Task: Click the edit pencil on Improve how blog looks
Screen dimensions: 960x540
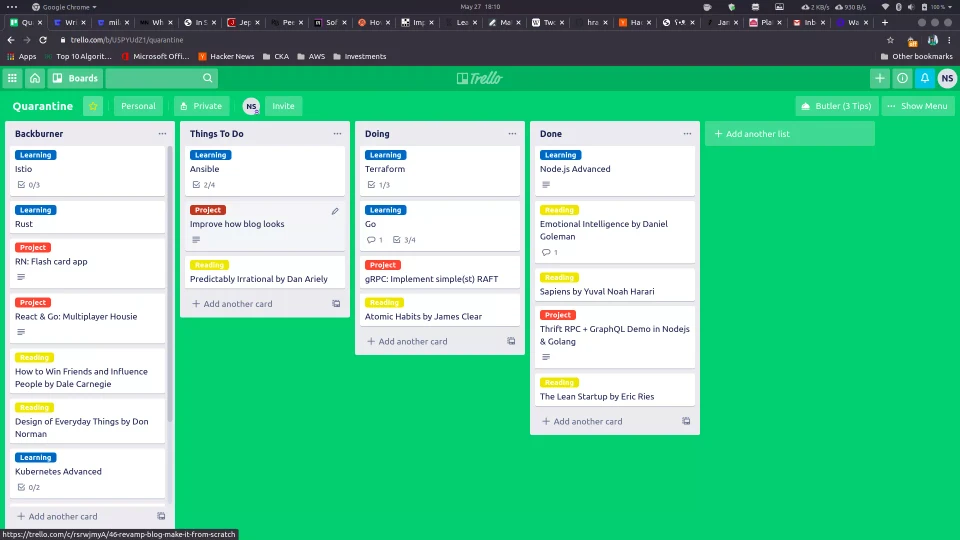Action: pos(335,211)
